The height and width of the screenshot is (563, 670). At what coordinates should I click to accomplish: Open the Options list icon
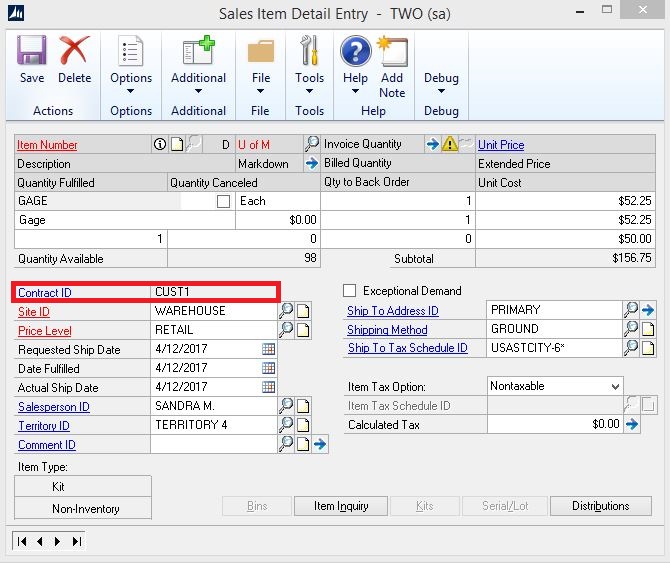coord(130,50)
